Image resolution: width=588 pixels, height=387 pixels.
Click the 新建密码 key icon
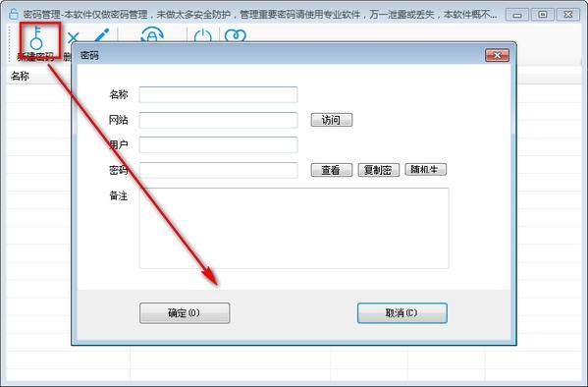pos(36,38)
